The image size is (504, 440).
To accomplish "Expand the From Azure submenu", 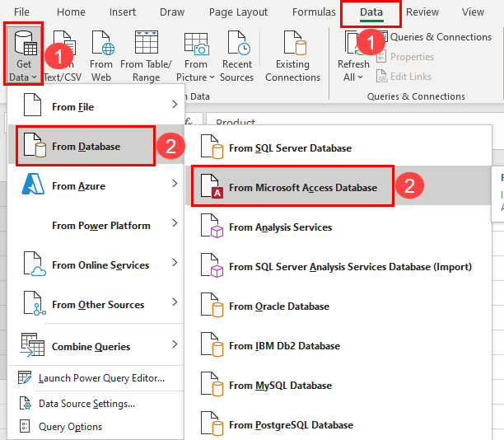I will click(x=96, y=185).
